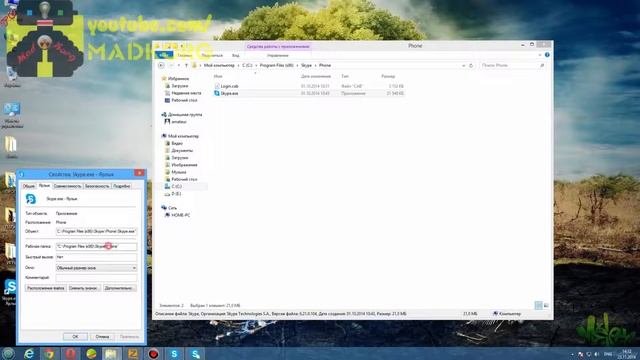
Task: Switch Explorer to details view icon
Action: [x=538, y=305]
